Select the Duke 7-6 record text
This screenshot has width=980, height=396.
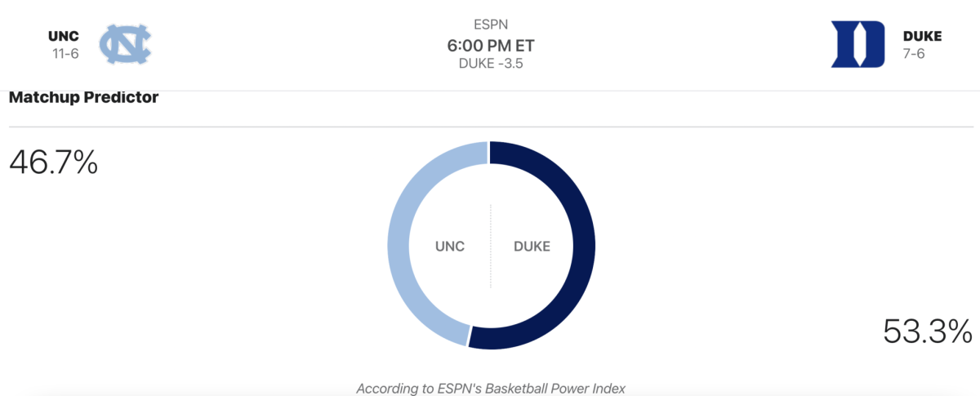[916, 54]
